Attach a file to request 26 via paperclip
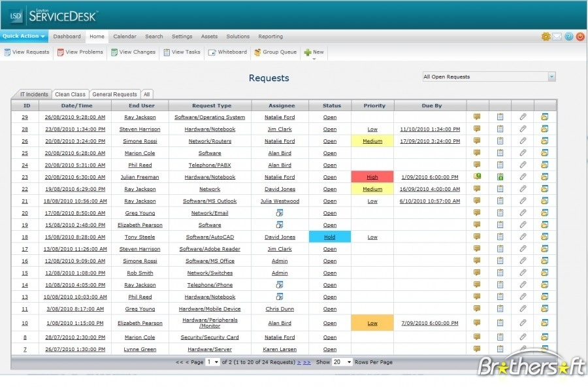The image size is (588, 387). click(x=522, y=141)
